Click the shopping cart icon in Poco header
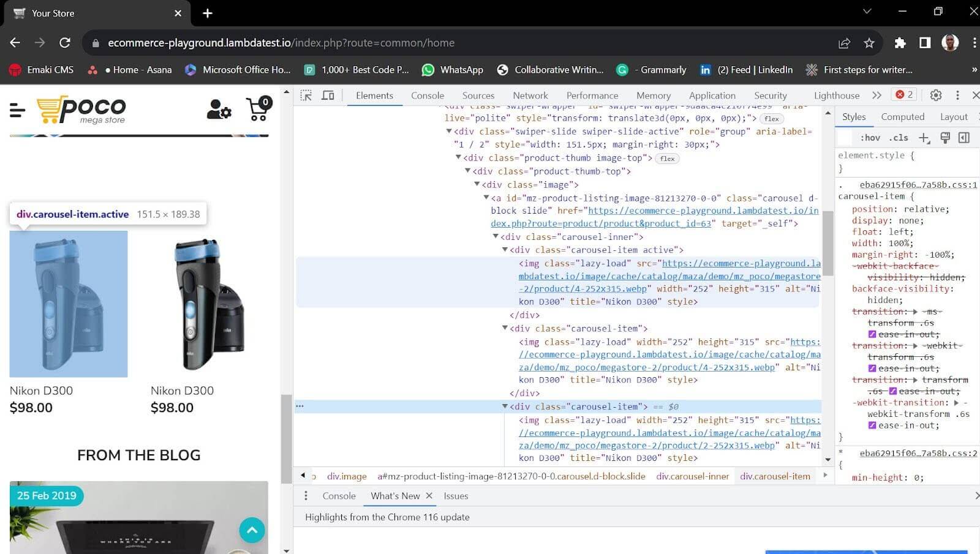Screen dimensions: 980x554 tap(258, 107)
